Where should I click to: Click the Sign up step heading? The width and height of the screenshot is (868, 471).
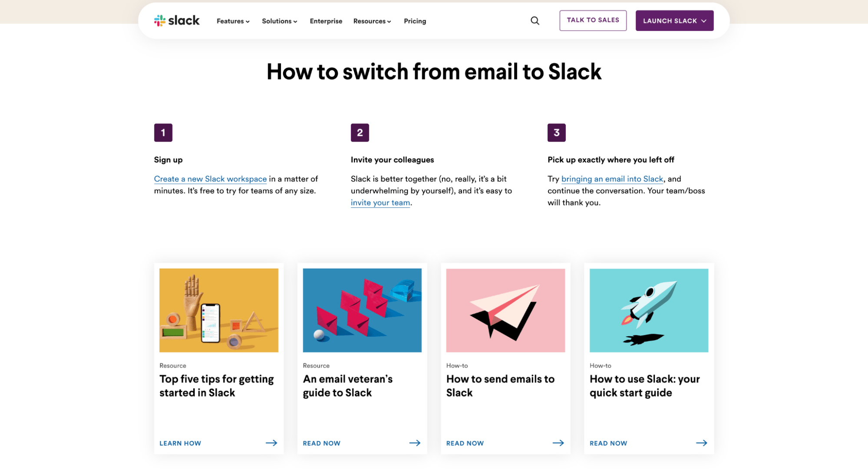(168, 159)
